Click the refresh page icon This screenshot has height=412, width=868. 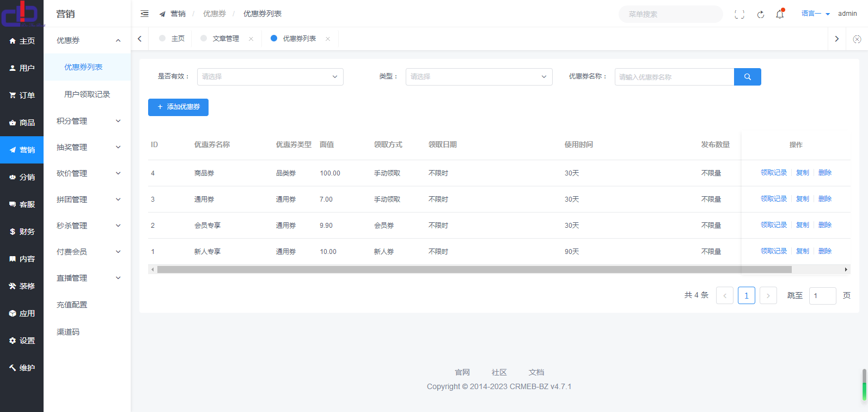[760, 14]
